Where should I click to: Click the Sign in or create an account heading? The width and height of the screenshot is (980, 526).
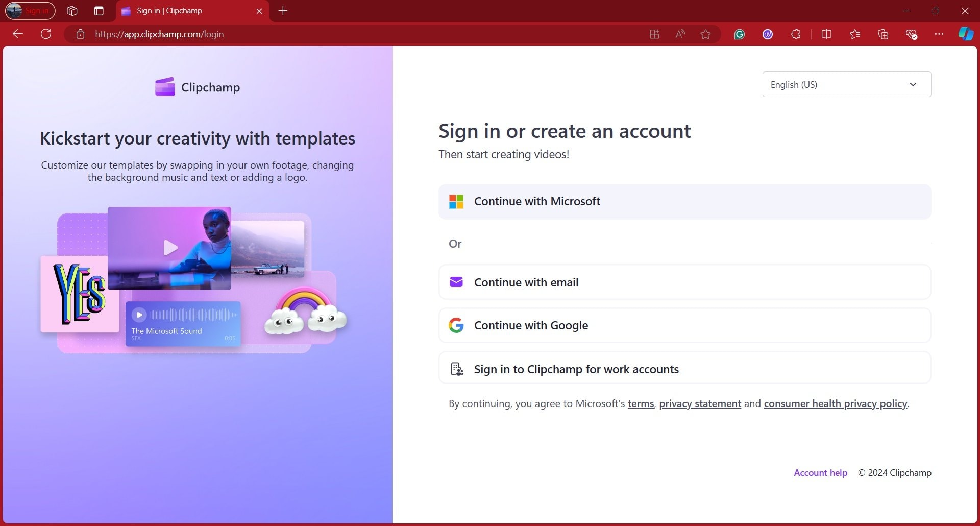(565, 131)
